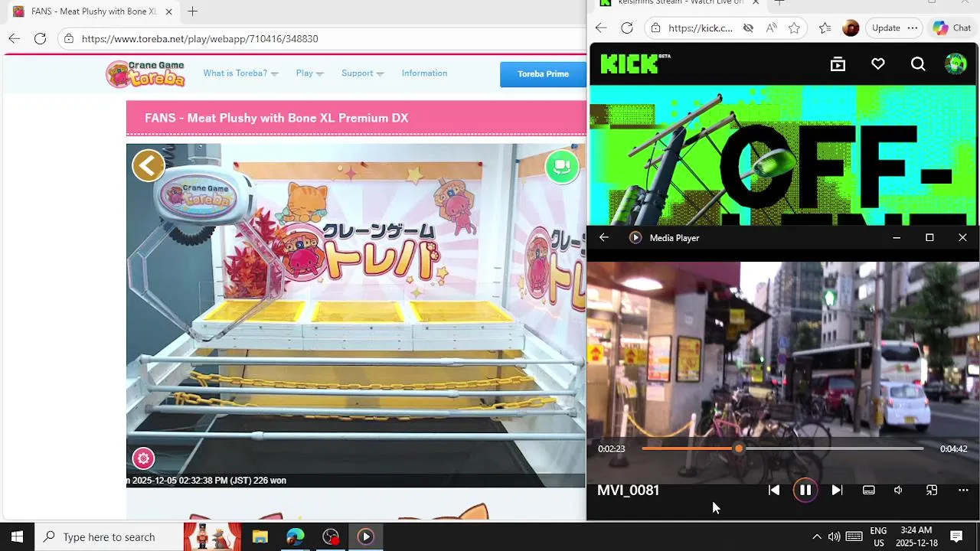Go back in the Kick browser window
Screen dimensions: 980x551
pyautogui.click(x=601, y=28)
